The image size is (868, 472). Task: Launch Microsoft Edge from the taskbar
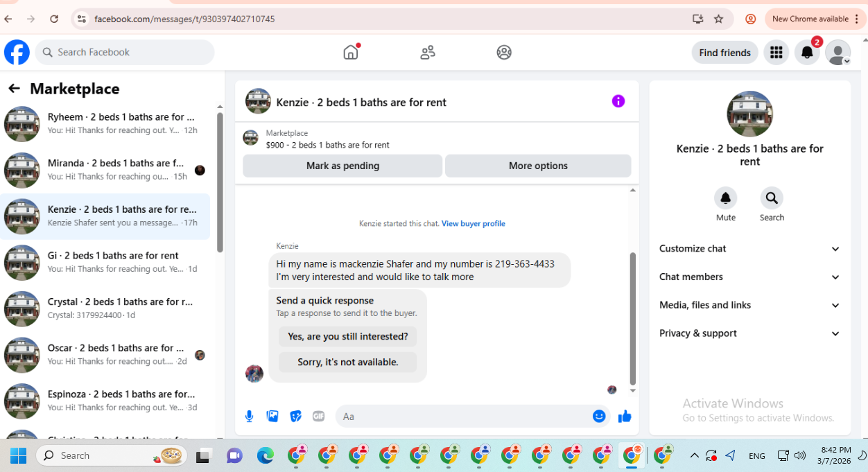pos(266,455)
